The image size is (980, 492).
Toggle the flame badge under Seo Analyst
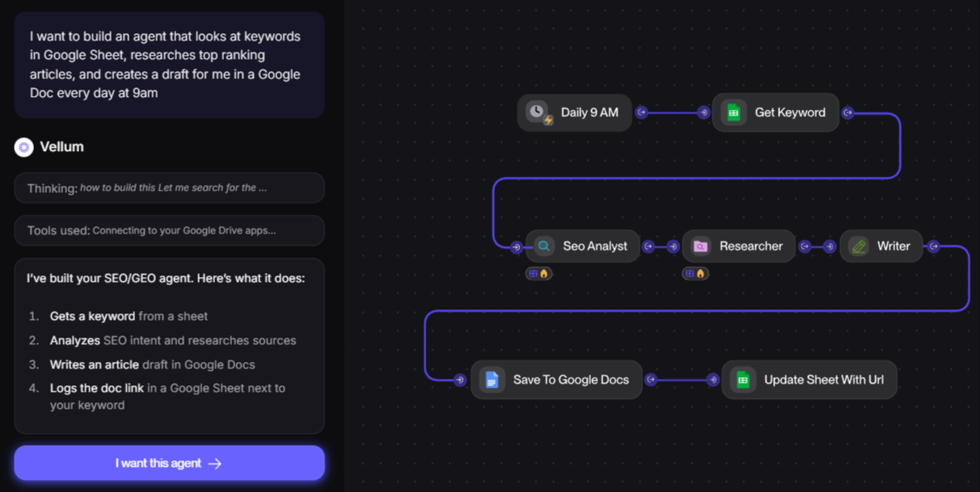[544, 273]
